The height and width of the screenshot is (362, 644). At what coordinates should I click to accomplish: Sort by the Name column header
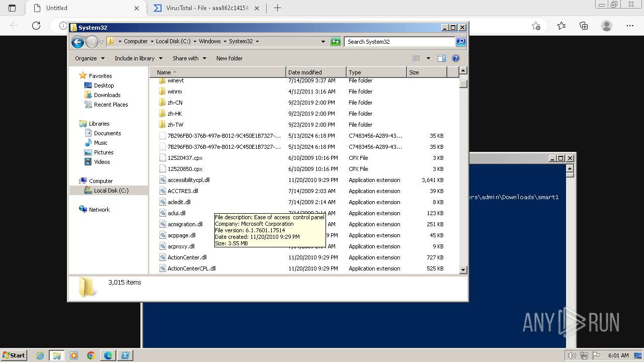click(x=218, y=72)
